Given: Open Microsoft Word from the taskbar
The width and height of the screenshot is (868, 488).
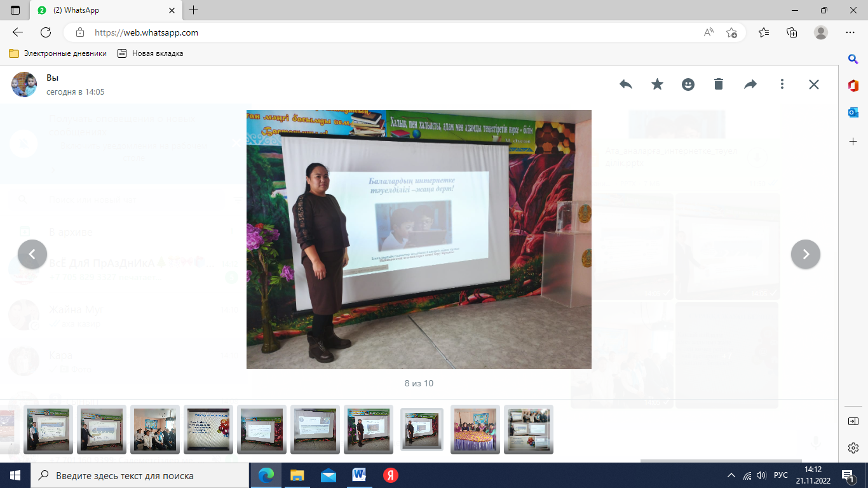Looking at the screenshot, I should coord(359,475).
